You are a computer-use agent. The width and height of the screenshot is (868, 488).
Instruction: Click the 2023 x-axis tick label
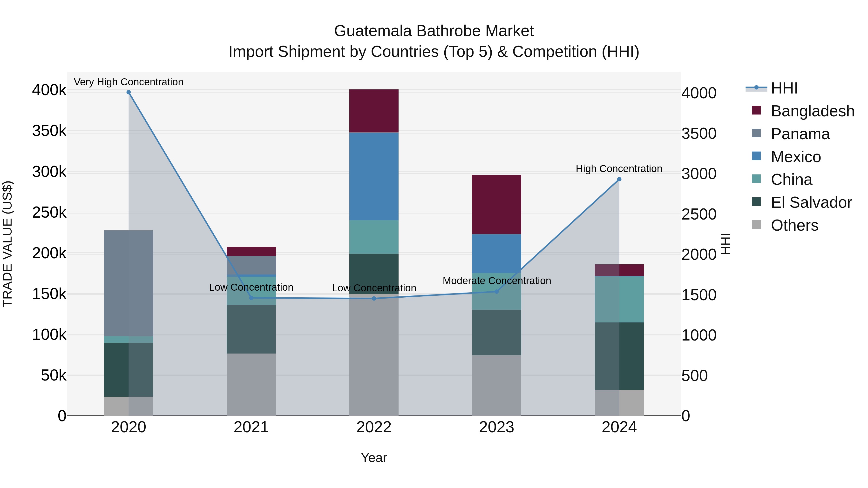(496, 427)
